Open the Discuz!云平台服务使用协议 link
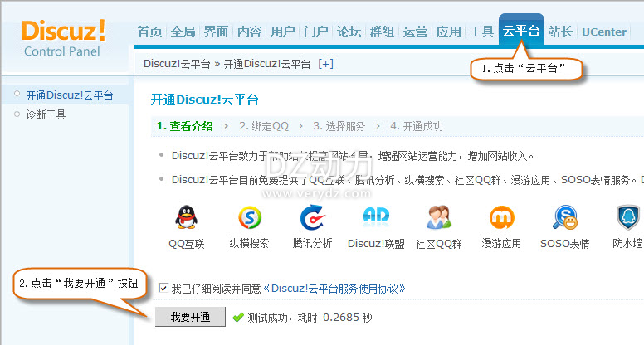The height and width of the screenshot is (345, 644). coord(334,289)
